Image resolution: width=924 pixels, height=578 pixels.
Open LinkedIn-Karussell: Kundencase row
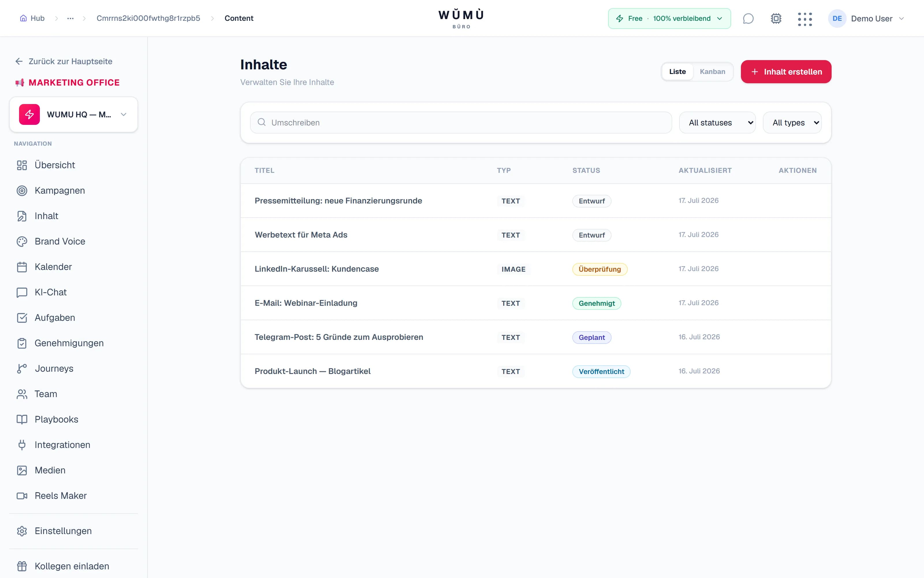click(536, 269)
